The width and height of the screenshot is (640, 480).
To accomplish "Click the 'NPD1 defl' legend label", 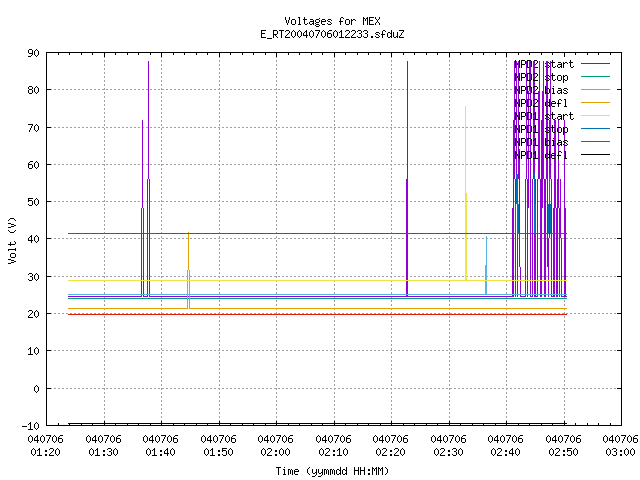I will [x=541, y=155].
